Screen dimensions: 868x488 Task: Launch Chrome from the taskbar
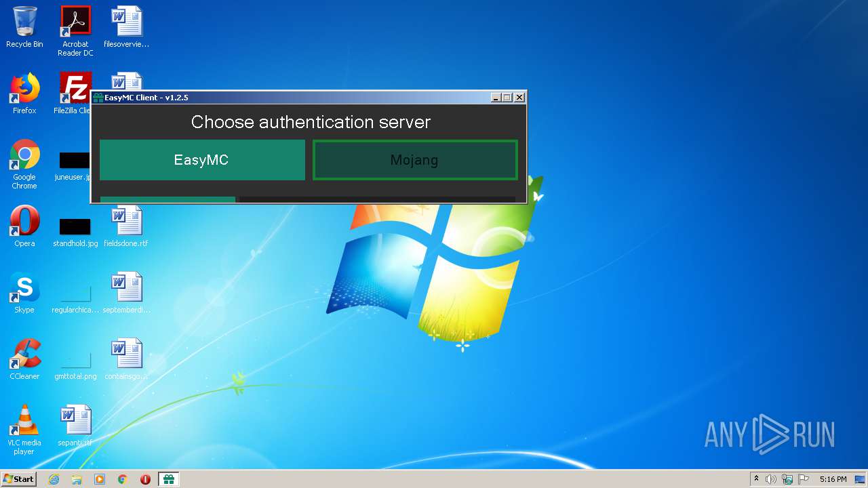(123, 479)
